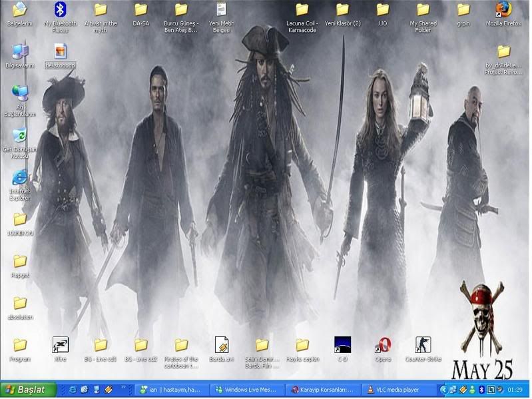This screenshot has width=532, height=399.
Task: Switch to Karayip Korsanları taskbar window
Action: click(323, 390)
